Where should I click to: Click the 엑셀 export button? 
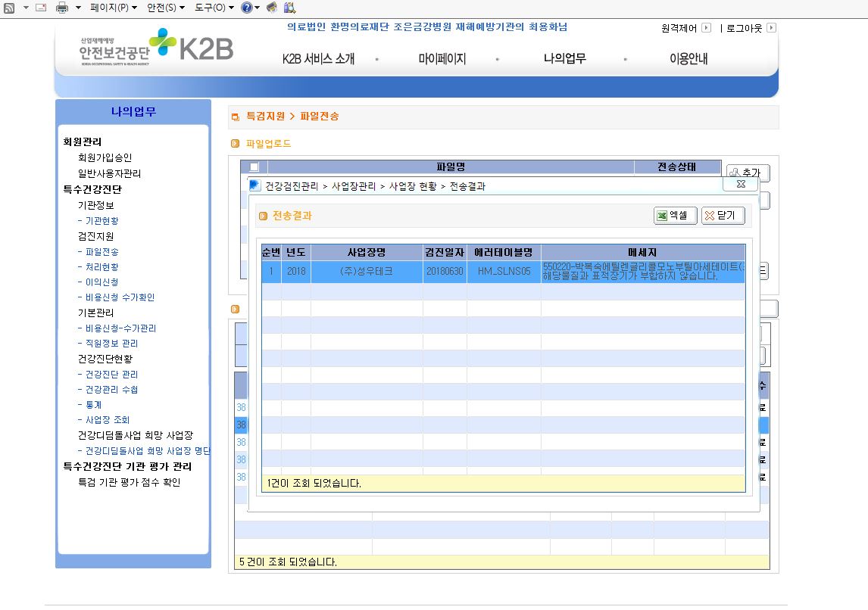point(676,216)
